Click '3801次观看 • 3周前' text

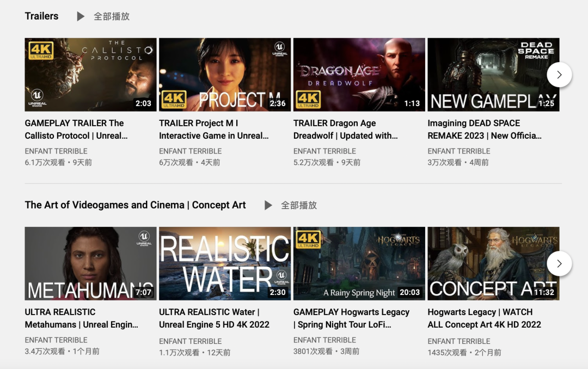pos(326,352)
